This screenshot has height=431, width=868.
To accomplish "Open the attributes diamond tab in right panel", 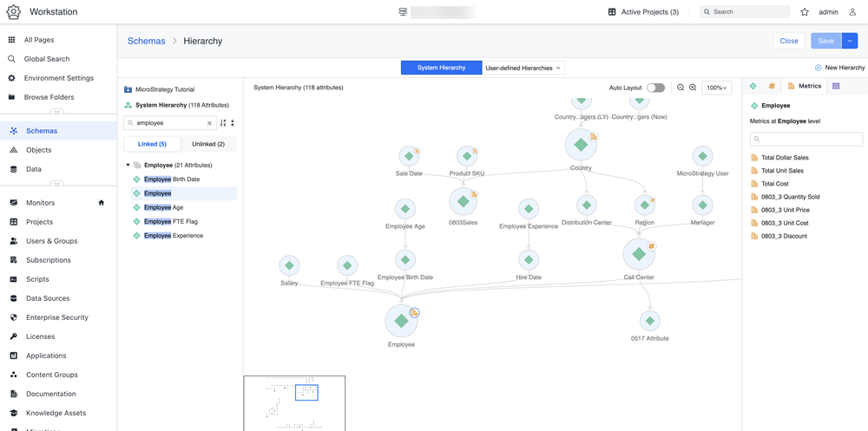I will [x=753, y=86].
